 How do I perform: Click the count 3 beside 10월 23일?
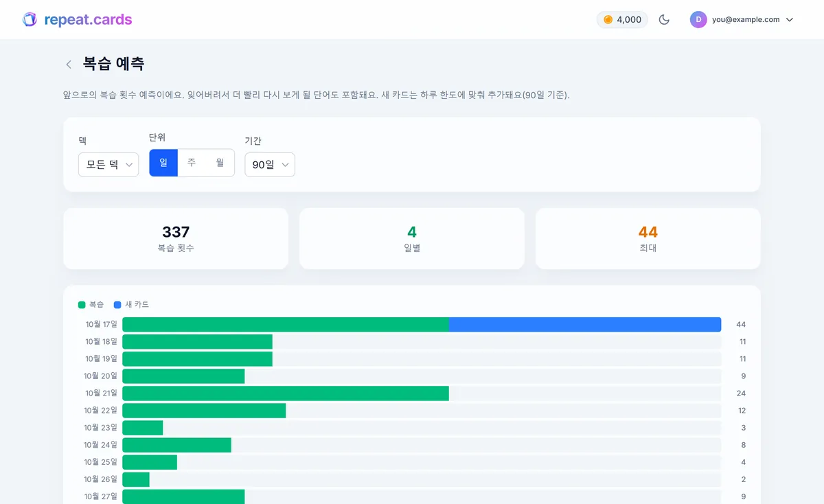tap(743, 428)
